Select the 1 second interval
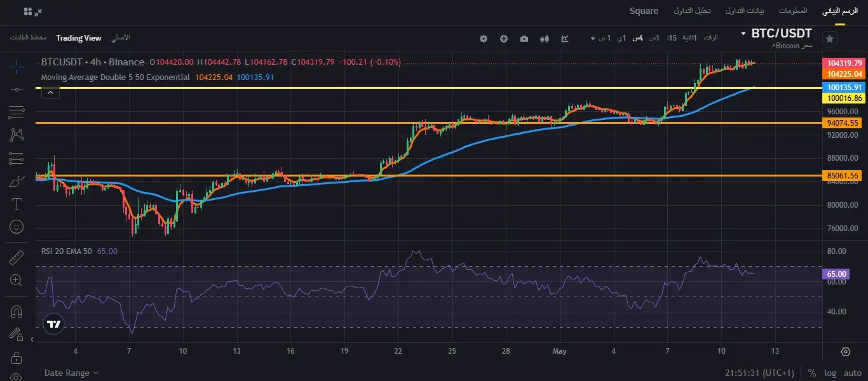Image resolution: width=868 pixels, height=381 pixels. (x=689, y=38)
